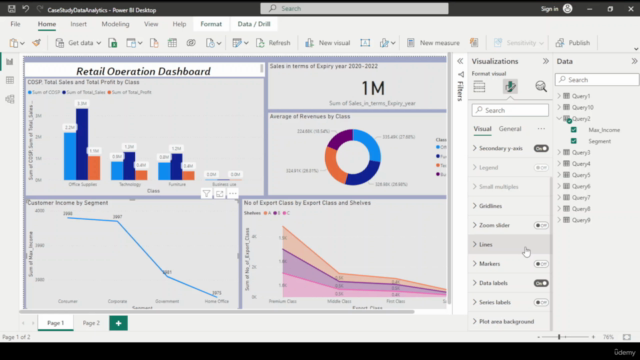Click the Focus mode icon on chart

point(220,194)
